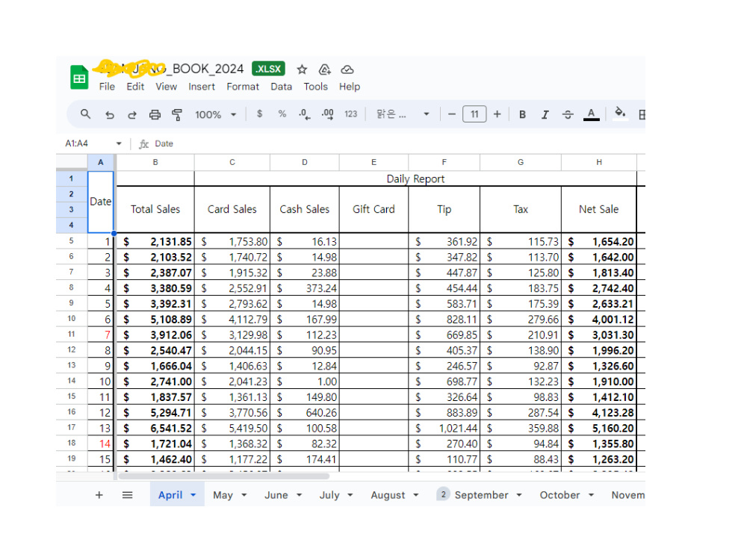Decrease the font size
Viewport: 747px width, 560px height.
[452, 114]
